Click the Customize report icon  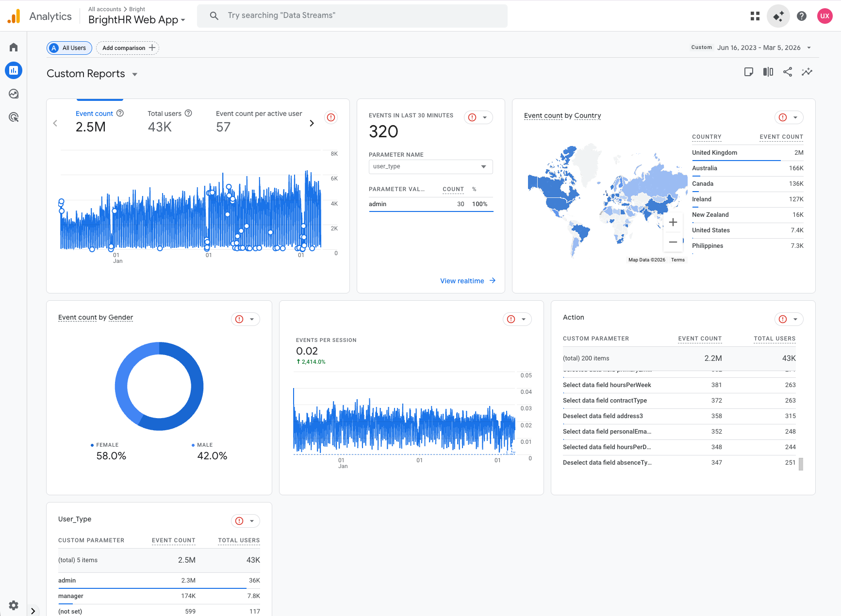749,72
